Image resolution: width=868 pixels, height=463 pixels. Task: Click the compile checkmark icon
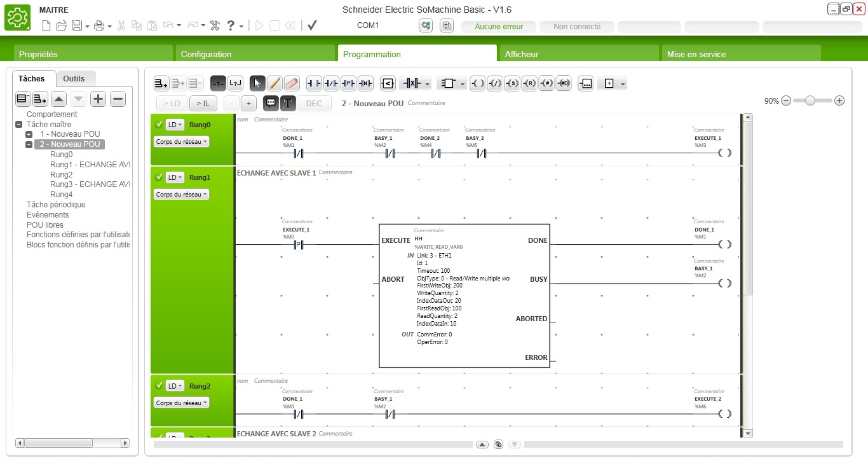coord(312,26)
